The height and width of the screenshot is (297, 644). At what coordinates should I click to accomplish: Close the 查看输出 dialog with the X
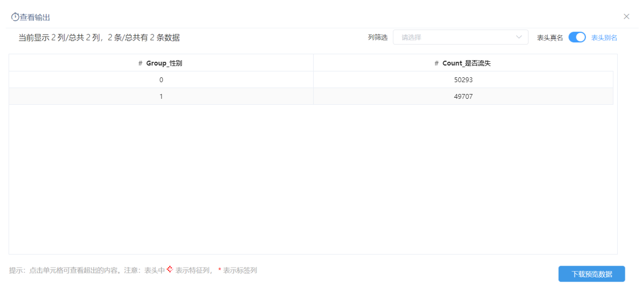(626, 17)
